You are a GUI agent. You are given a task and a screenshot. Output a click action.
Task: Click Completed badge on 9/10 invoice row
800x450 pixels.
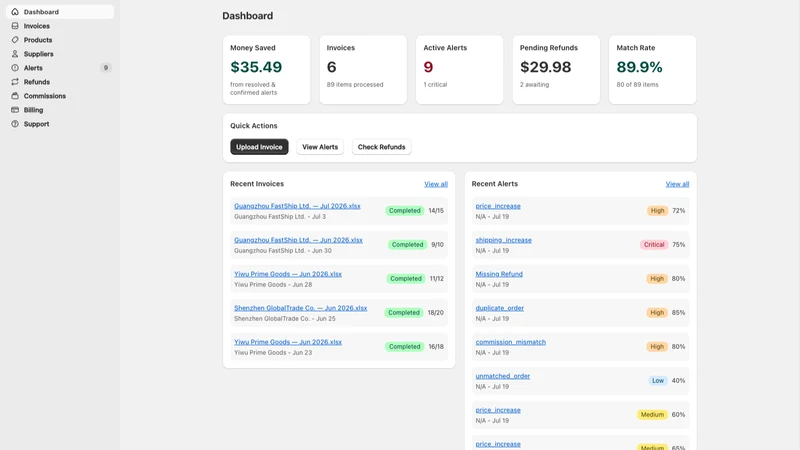point(407,245)
